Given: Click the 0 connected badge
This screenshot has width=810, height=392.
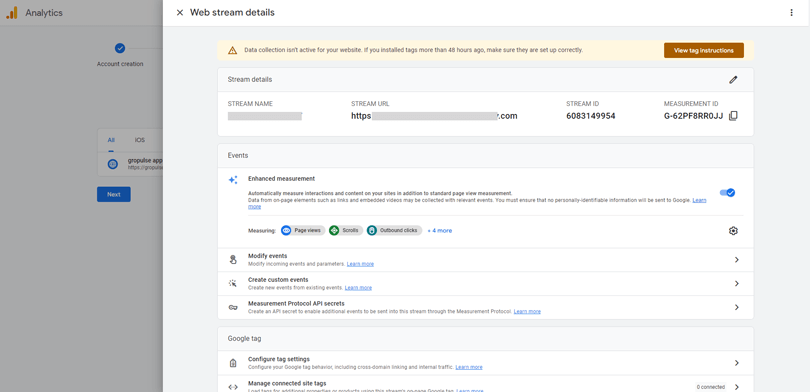Looking at the screenshot, I should (x=710, y=387).
